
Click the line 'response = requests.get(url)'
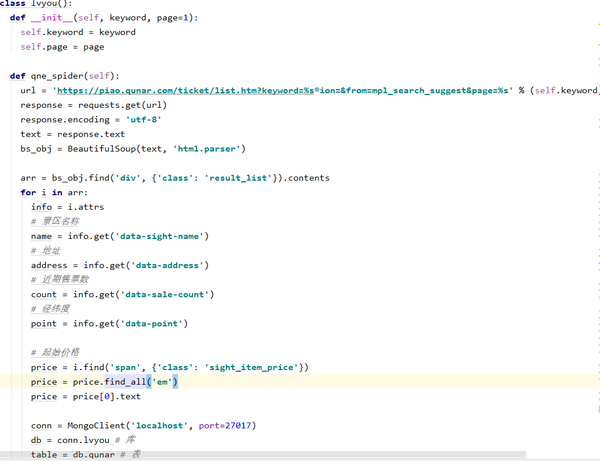[94, 105]
